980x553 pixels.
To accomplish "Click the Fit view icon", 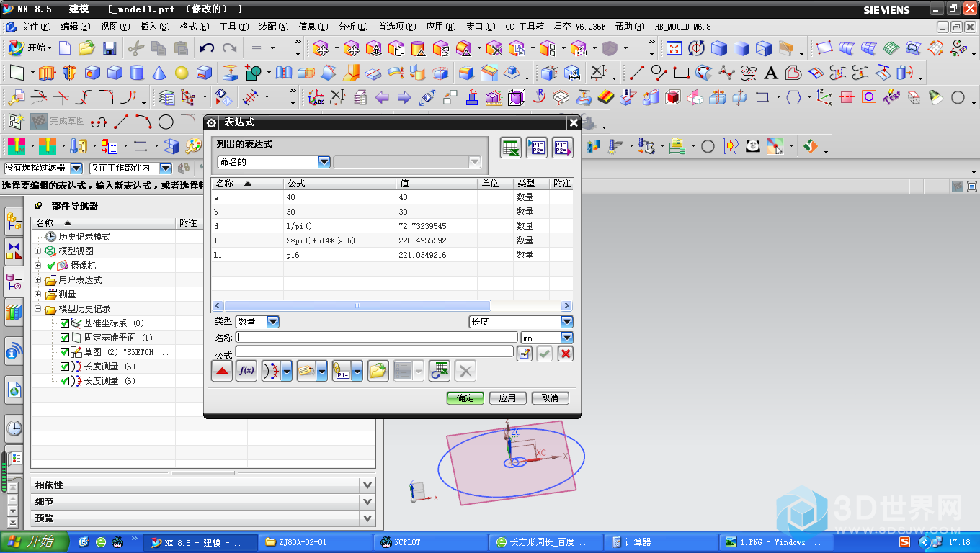I will point(674,48).
